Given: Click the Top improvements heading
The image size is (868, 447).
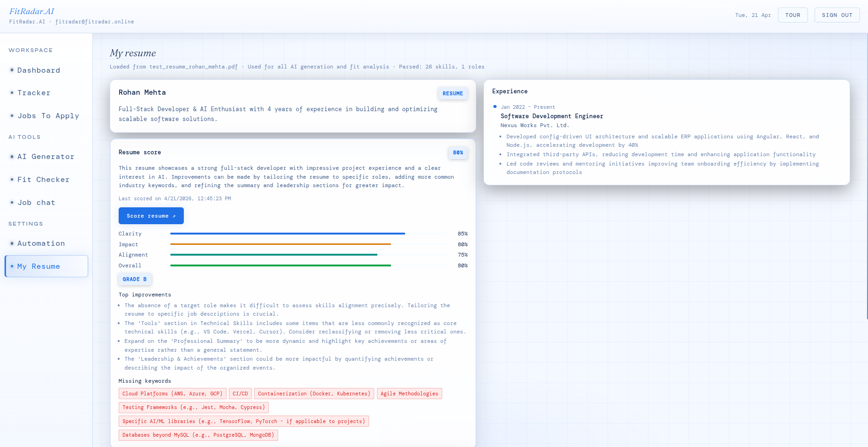Looking at the screenshot, I should click(x=145, y=295).
